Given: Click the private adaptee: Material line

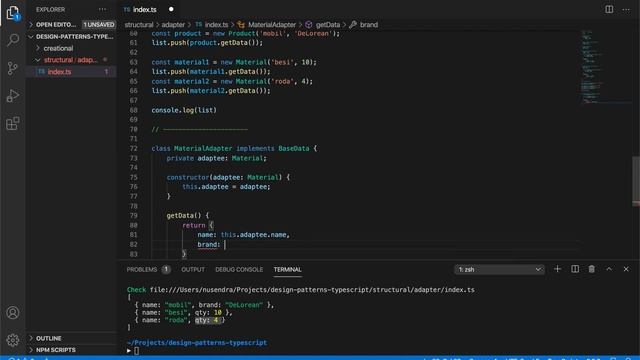Looking at the screenshot, I should tap(216, 158).
